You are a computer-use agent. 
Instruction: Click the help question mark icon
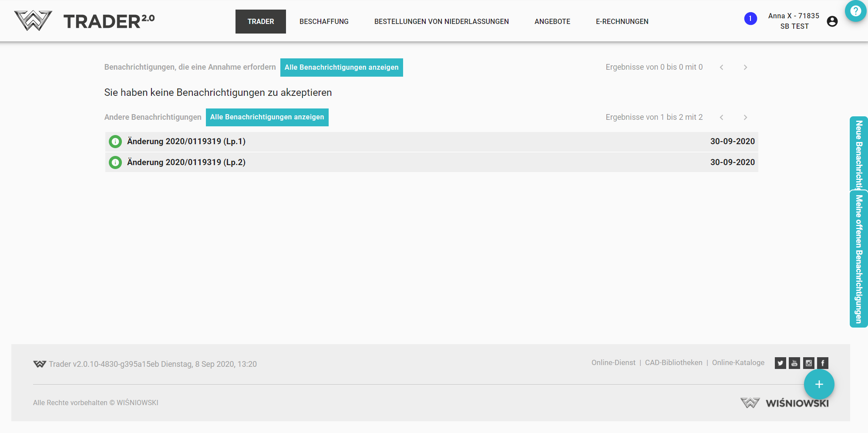coord(855,11)
